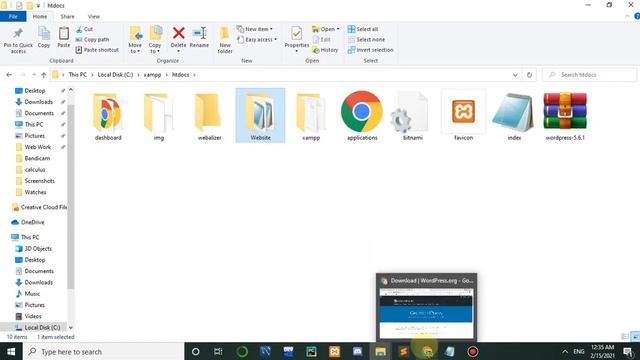The image size is (640, 360).
Task: Click the taskbar search box
Action: click(x=103, y=351)
